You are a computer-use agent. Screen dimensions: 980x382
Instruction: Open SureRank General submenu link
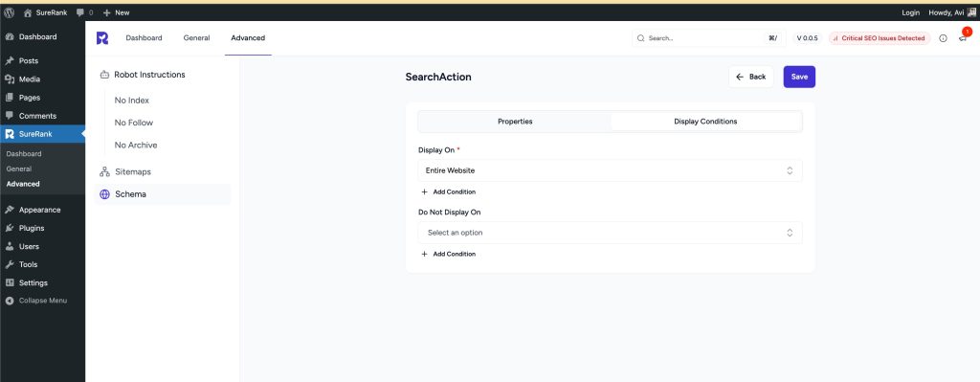pyautogui.click(x=19, y=169)
